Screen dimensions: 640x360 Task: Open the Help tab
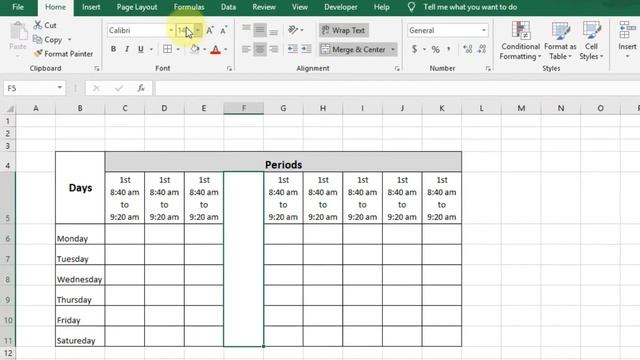click(x=382, y=7)
